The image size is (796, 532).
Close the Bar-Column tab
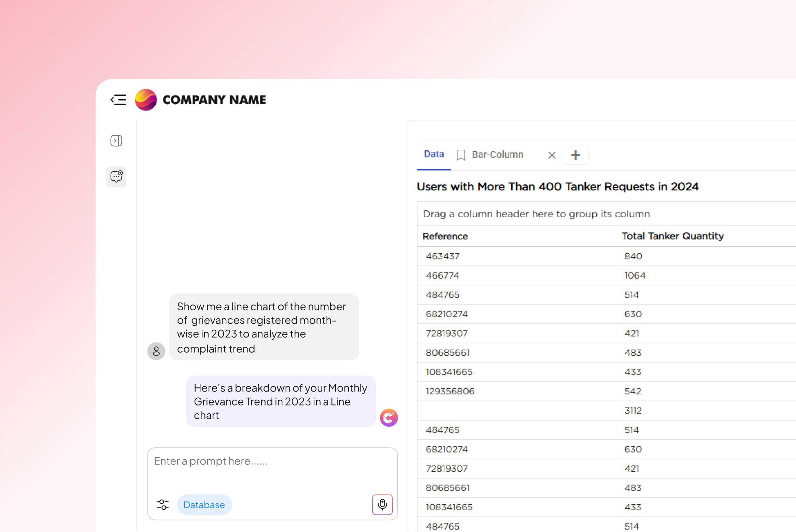(x=552, y=155)
